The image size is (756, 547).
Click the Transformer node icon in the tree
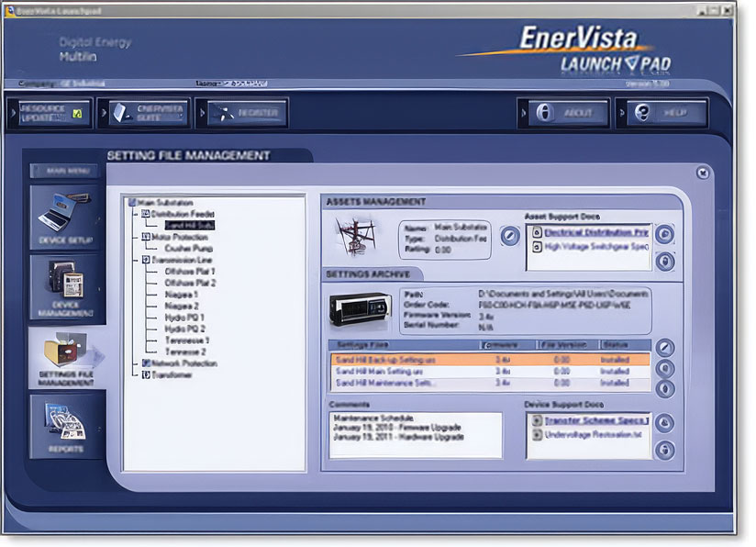146,374
